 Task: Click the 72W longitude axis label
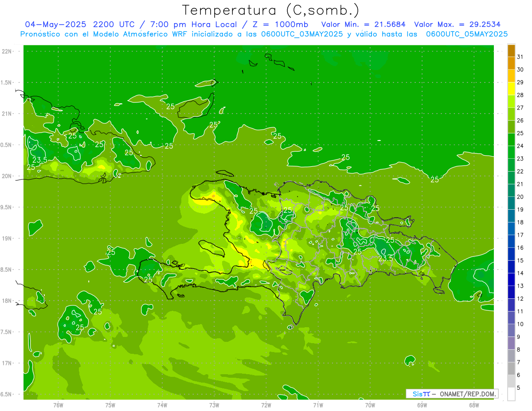tap(266, 405)
